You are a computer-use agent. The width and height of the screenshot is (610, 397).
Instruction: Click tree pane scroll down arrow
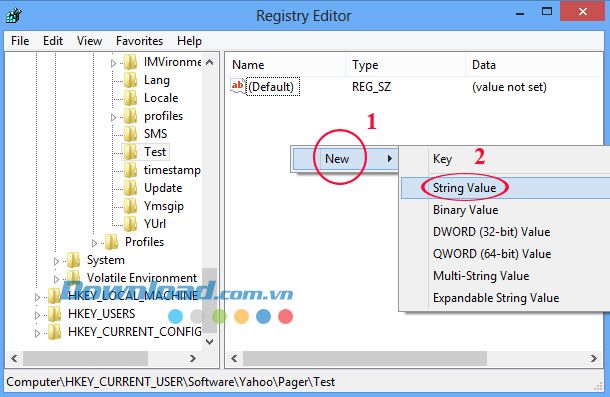pyautogui.click(x=210, y=342)
